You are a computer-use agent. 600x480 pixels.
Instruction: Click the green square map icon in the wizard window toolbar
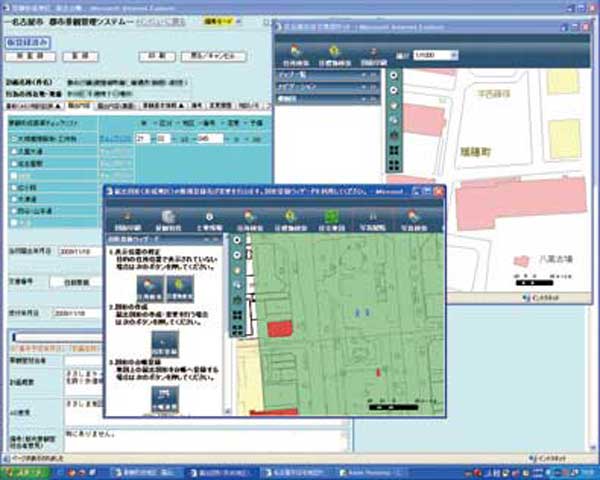(332, 219)
